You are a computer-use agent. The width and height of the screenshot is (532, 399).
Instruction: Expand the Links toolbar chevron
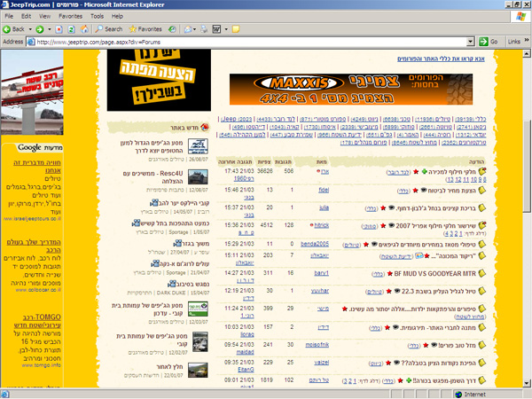pos(527,42)
